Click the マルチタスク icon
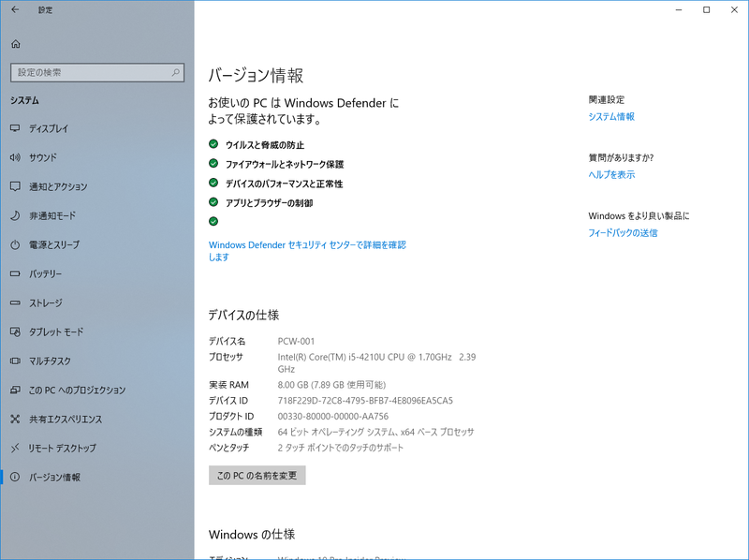 coord(15,361)
